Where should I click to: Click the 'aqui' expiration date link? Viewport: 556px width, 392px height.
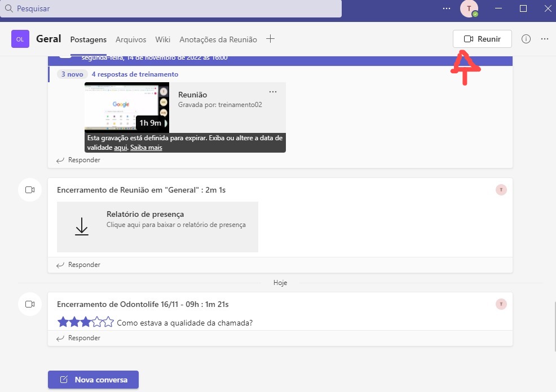pos(120,148)
